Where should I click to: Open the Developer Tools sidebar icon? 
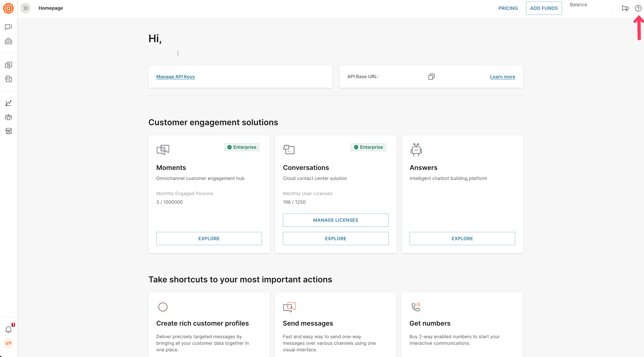(x=9, y=41)
